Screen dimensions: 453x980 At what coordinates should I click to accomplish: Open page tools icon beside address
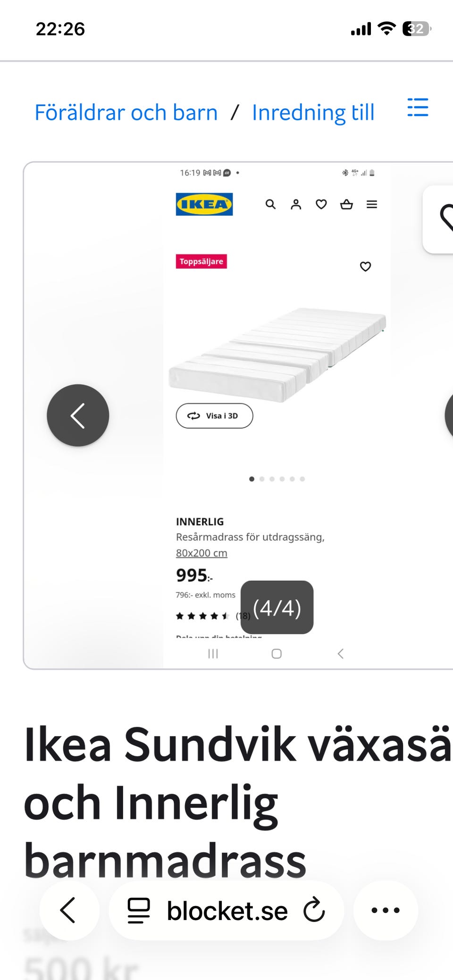(x=139, y=910)
